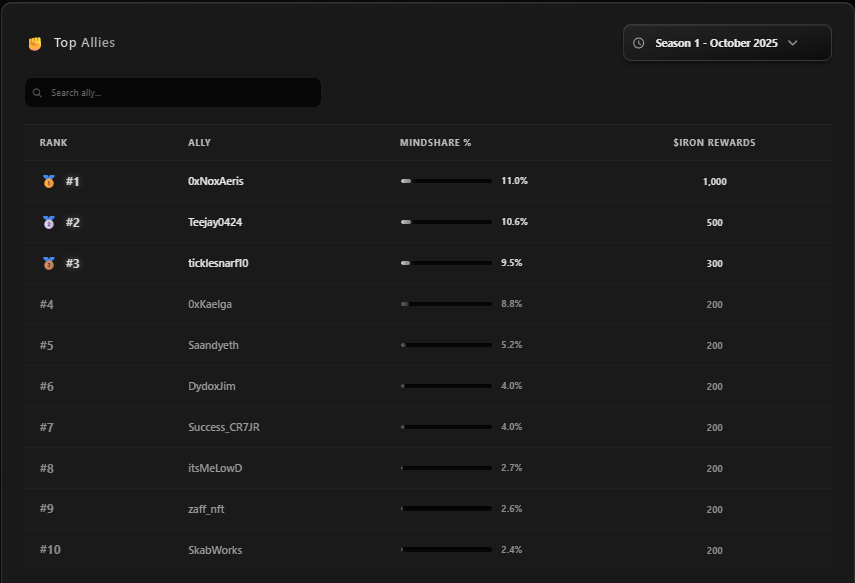Click the #2 rank label
855x583 pixels.
coord(73,222)
